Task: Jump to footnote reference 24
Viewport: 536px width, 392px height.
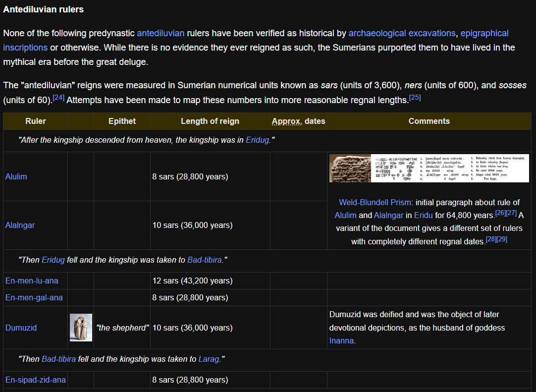Action: (58, 98)
